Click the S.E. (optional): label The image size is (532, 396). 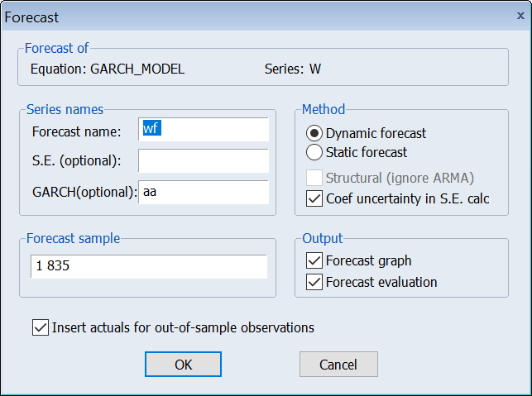[x=76, y=160]
